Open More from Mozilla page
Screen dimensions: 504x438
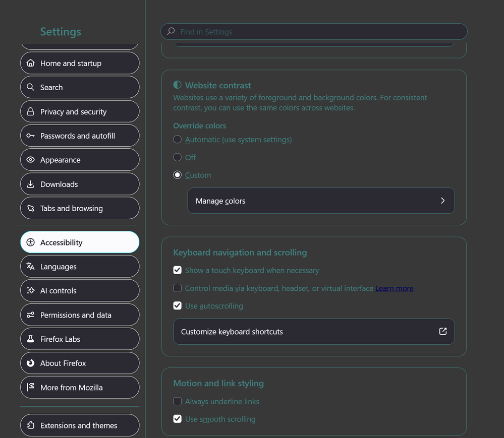(x=80, y=387)
